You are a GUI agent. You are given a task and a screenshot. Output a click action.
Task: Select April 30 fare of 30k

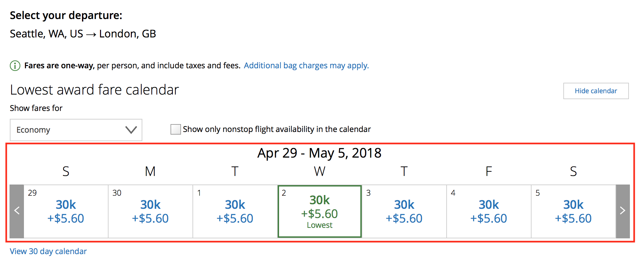coord(151,211)
